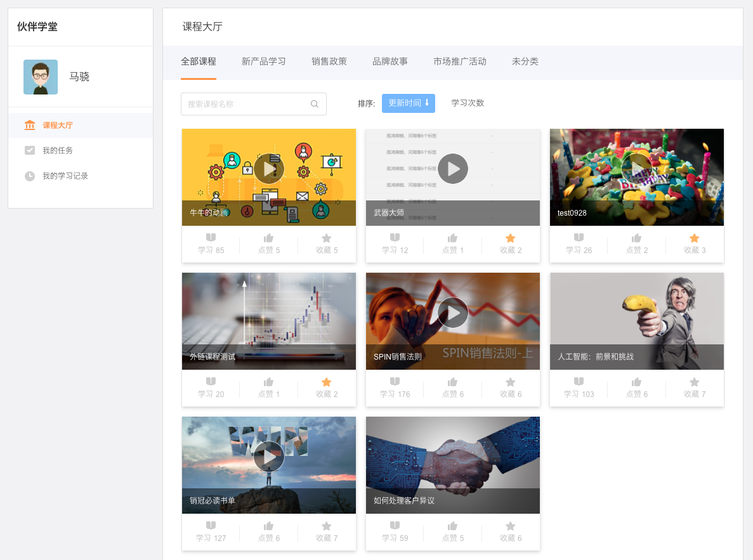753x560 pixels.
Task: Open the 如何处理客户异议 course thumbnail
Action: click(453, 466)
